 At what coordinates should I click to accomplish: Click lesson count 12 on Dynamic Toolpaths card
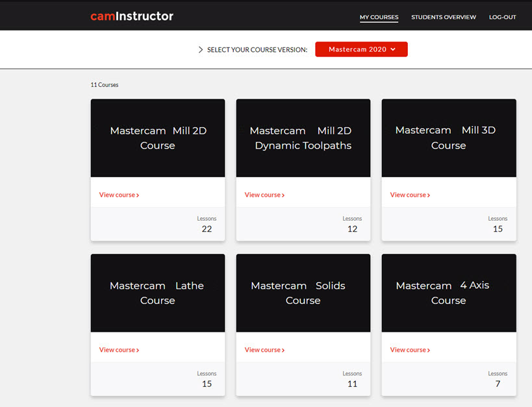tap(352, 229)
